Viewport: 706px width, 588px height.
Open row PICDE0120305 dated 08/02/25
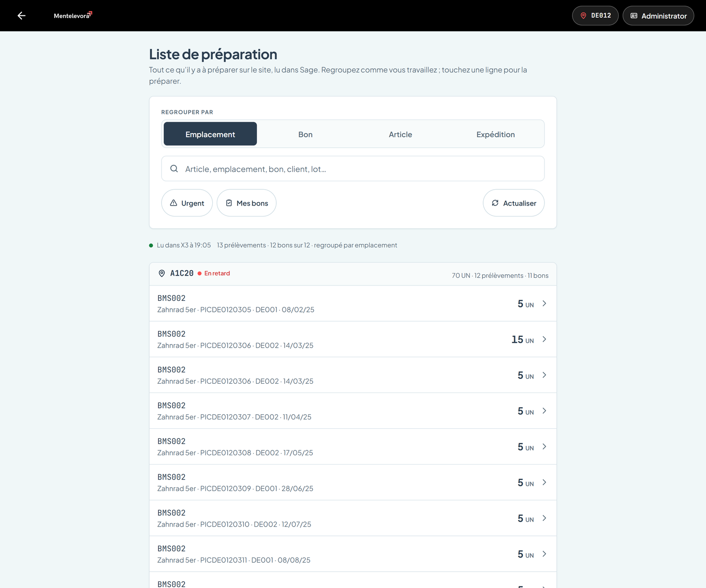pyautogui.click(x=353, y=303)
